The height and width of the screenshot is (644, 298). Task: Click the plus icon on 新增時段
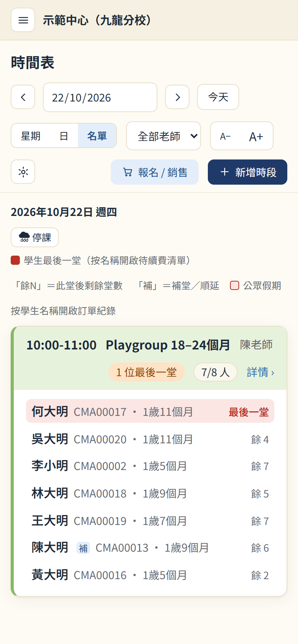225,172
